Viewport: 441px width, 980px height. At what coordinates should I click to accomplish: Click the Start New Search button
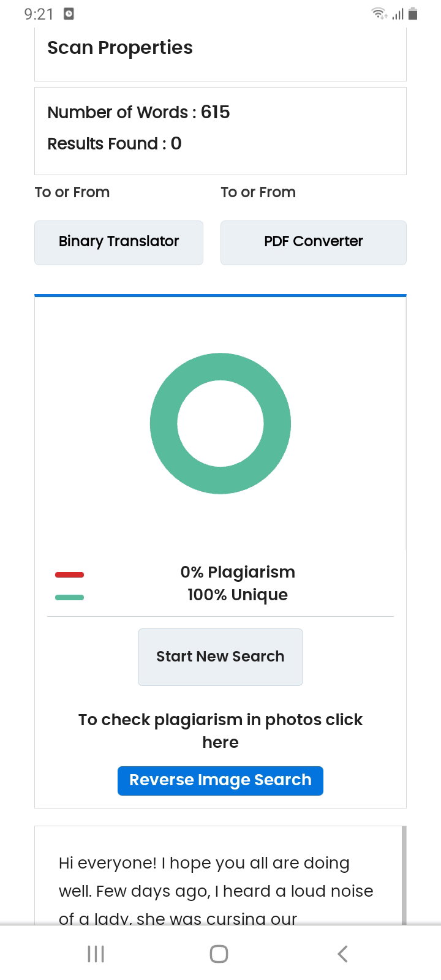pos(221,657)
